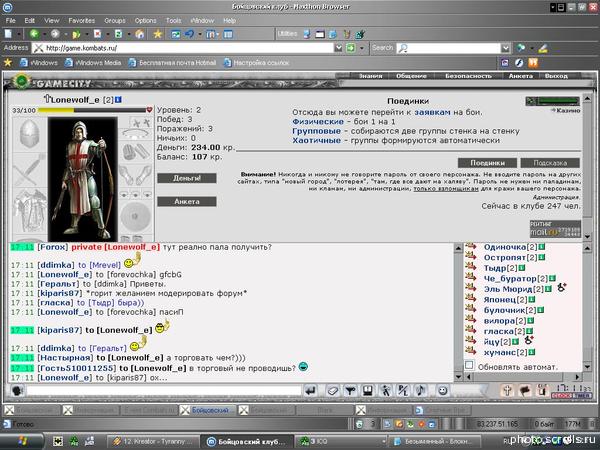Click the eraser clear-chat icon

[333, 391]
